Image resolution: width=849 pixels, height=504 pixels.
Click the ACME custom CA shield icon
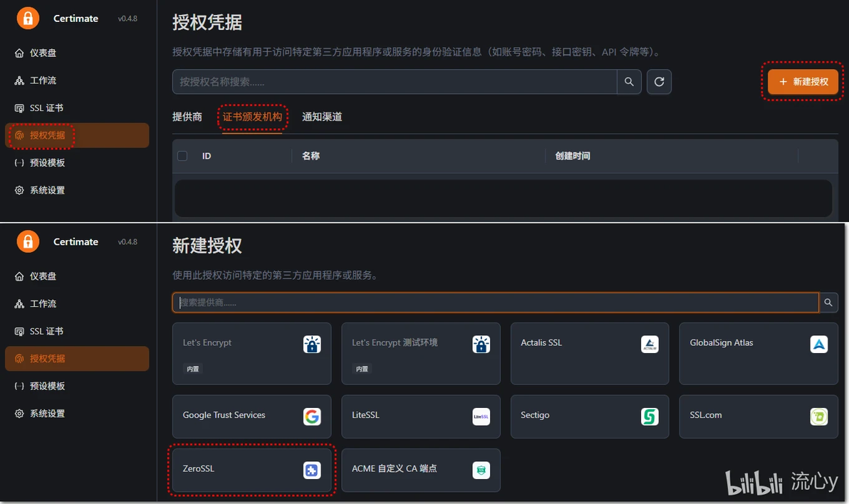pyautogui.click(x=481, y=471)
